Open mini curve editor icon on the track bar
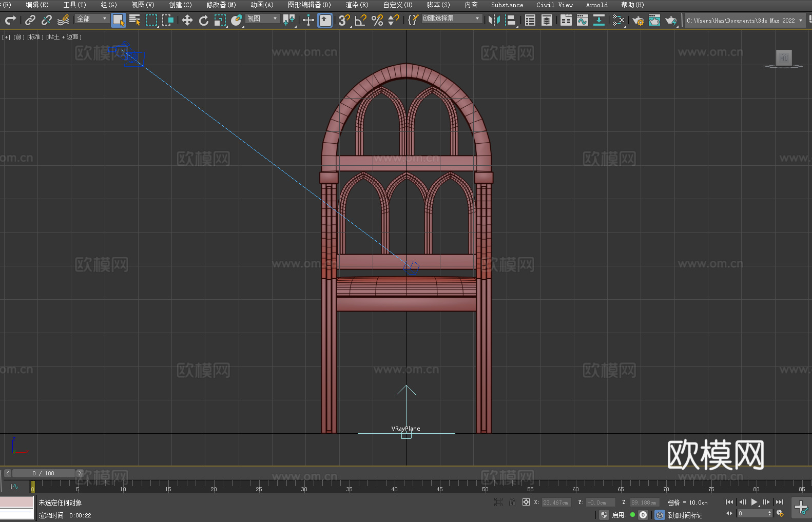Screen dimensions: 812x522 click(x=14, y=486)
